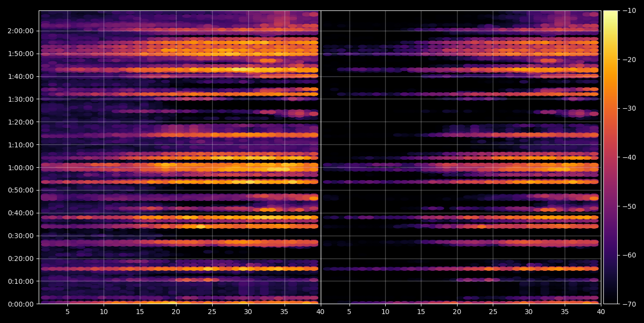Click the 1:40:00 y-axis time label
The image size is (644, 323).
(x=21, y=76)
